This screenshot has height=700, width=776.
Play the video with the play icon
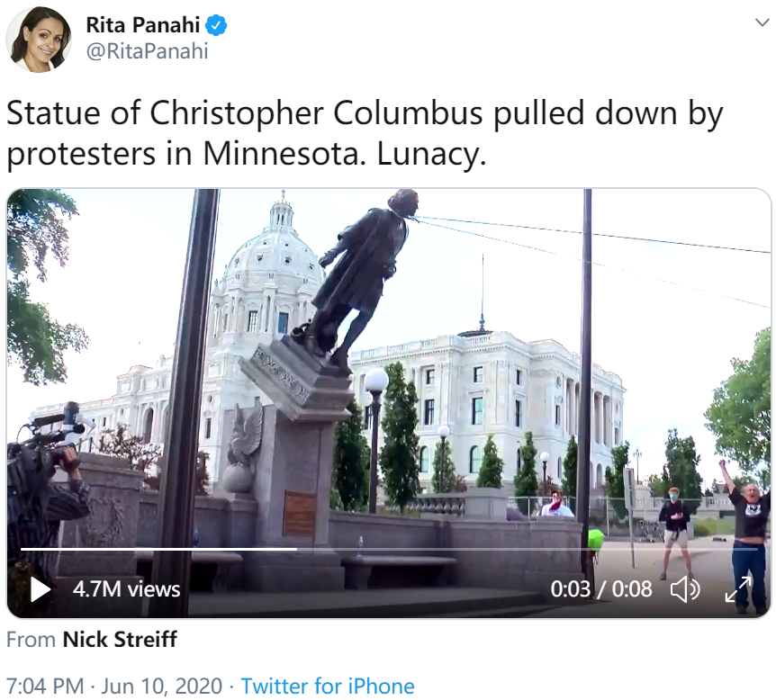(x=41, y=589)
